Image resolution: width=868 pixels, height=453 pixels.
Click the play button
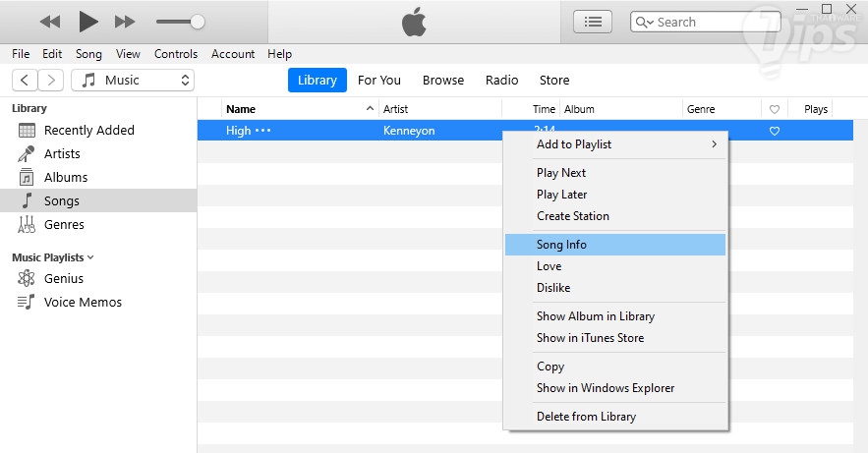pyautogui.click(x=88, y=22)
